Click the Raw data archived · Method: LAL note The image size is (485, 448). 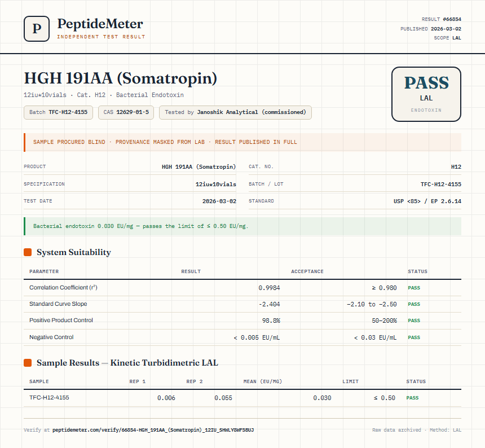pos(417,430)
